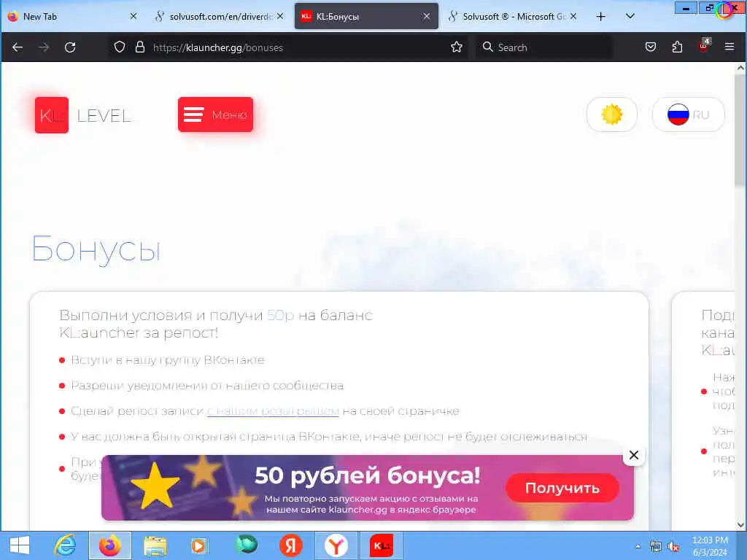Select Firefox in the taskbar

110,545
